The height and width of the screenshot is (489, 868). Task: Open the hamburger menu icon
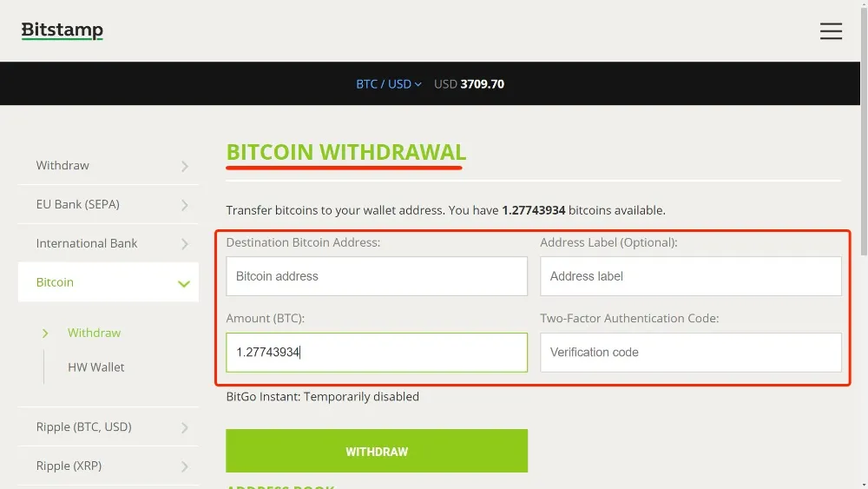pyautogui.click(x=831, y=31)
